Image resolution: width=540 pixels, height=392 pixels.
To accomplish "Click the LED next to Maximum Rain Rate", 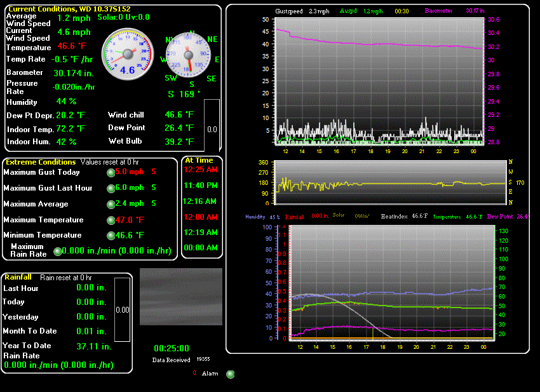I will click(x=58, y=251).
